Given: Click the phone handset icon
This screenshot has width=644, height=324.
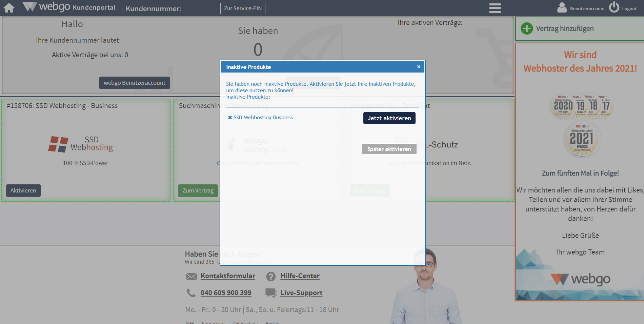Looking at the screenshot, I should (191, 293).
